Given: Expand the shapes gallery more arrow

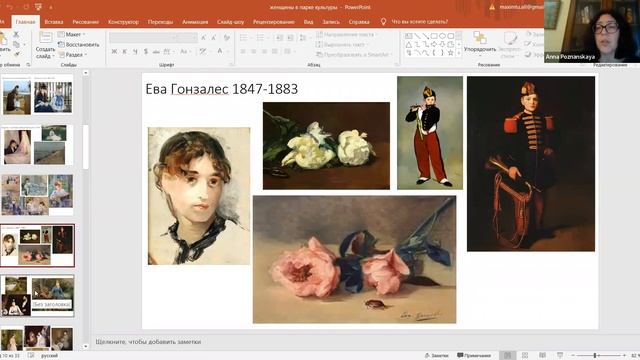Looking at the screenshot, I should click(459, 53).
